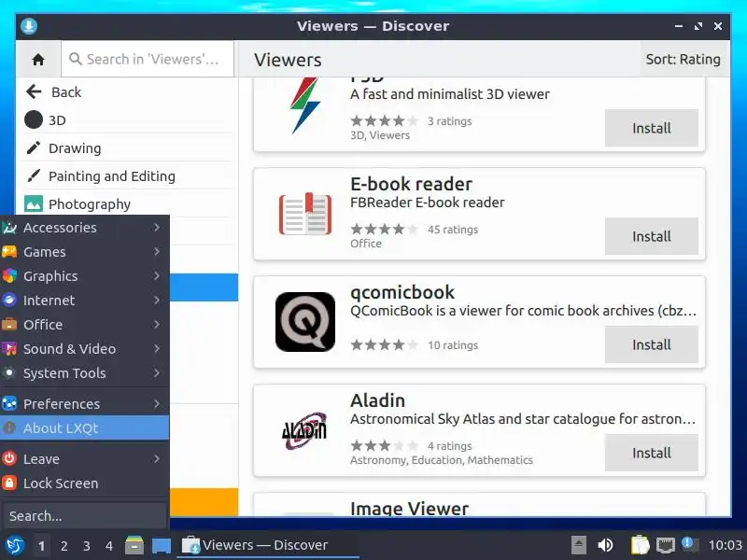The height and width of the screenshot is (560, 747).
Task: Click the Viewers — Discover taskbar entry
Action: click(x=267, y=545)
